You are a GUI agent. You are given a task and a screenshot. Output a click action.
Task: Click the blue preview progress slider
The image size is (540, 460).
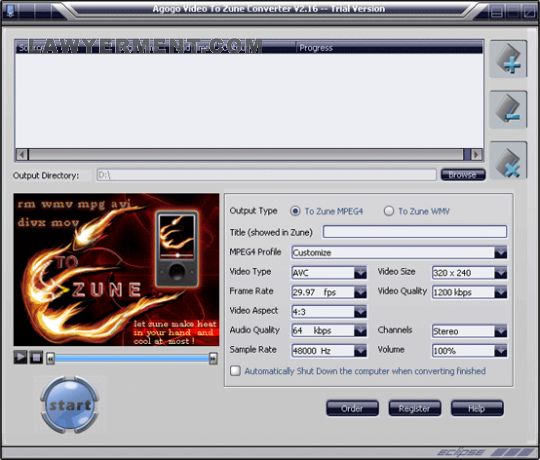pos(132,359)
